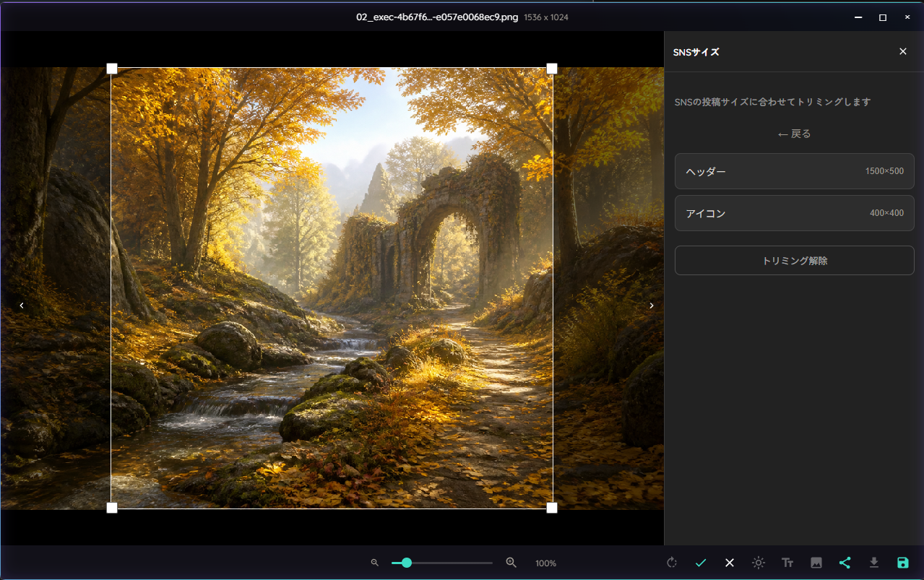Cancel the crop with the white X icon
Viewport: 924px width, 580px height.
tap(730, 563)
